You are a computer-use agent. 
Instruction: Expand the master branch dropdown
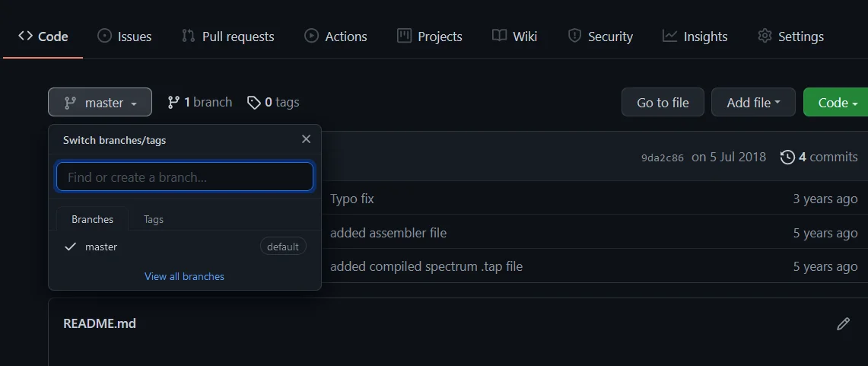click(x=100, y=103)
